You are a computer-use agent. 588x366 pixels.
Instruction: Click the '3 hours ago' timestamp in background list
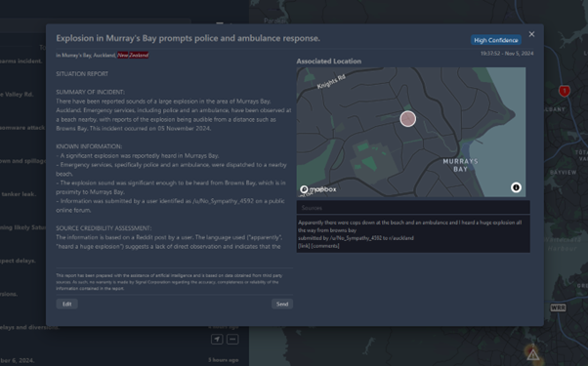(223, 360)
